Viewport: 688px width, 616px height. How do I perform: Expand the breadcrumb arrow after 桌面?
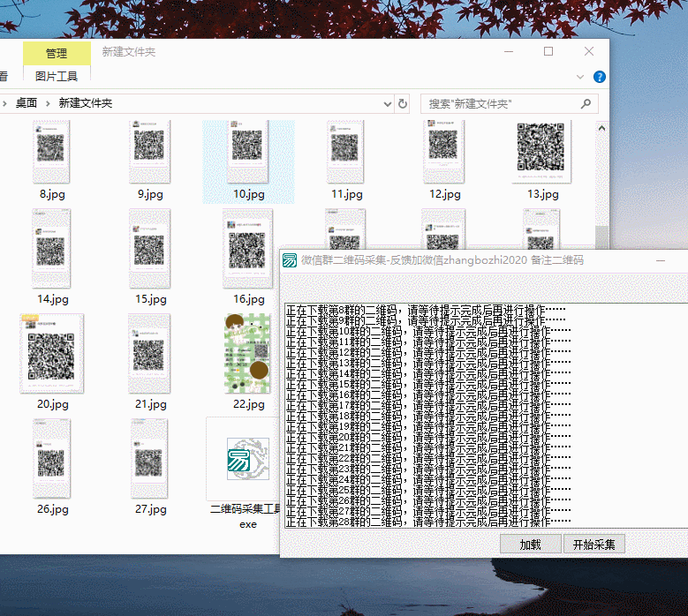click(x=48, y=104)
